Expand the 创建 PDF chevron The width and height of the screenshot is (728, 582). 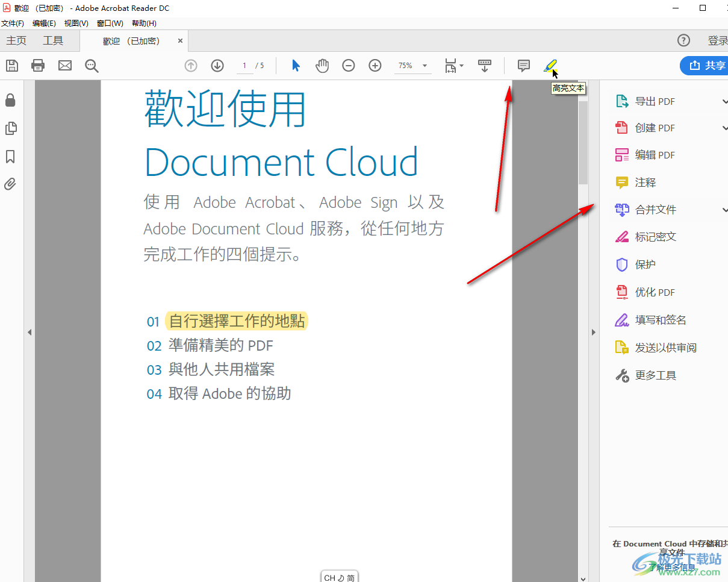tap(724, 128)
